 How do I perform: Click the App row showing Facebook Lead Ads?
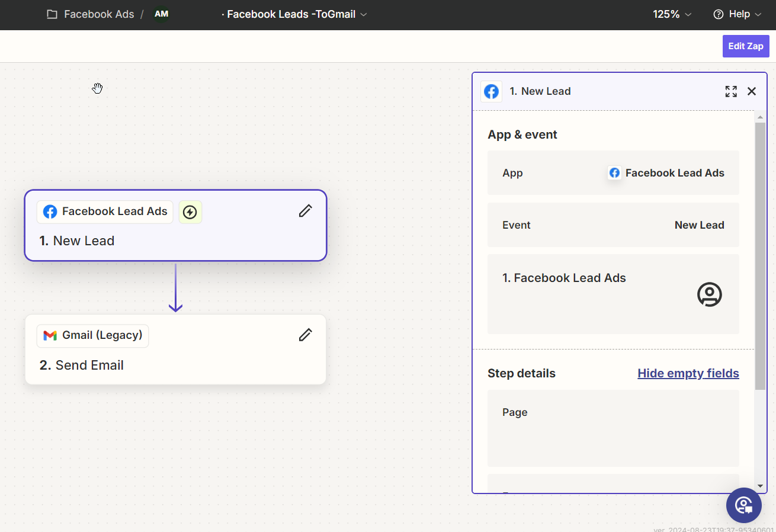(x=613, y=173)
